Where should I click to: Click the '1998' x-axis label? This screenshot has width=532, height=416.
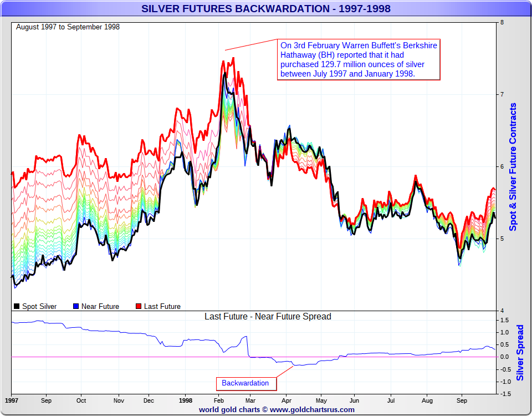coord(186,400)
